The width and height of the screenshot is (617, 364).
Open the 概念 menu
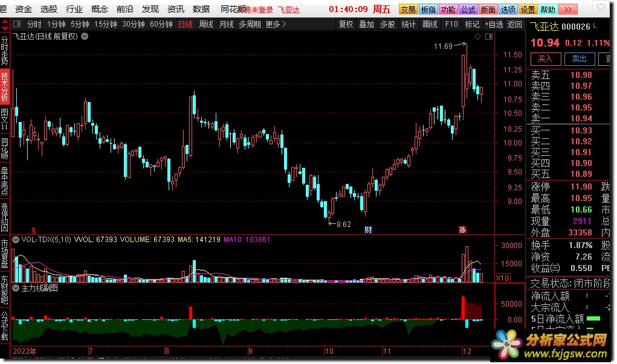[100, 9]
